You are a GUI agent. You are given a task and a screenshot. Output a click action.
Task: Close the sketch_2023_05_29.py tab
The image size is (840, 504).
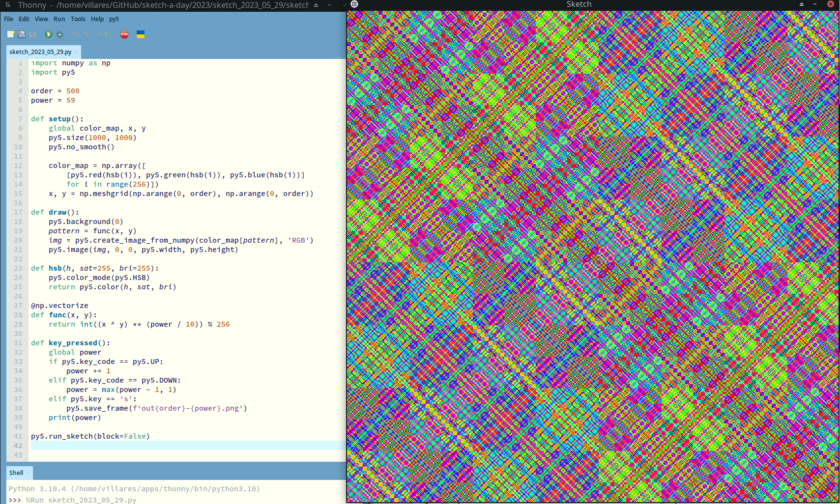(76, 52)
